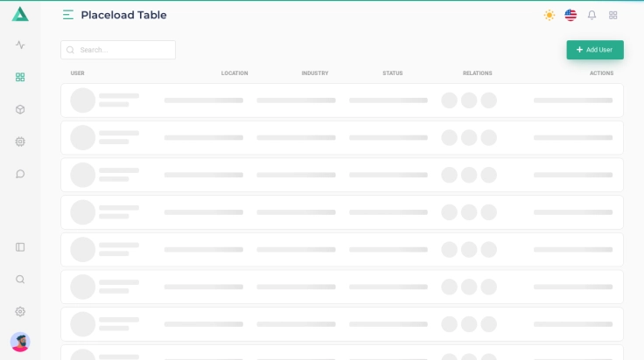644x360 pixels.
Task: Click the green triangle app logo
Action: click(x=20, y=14)
